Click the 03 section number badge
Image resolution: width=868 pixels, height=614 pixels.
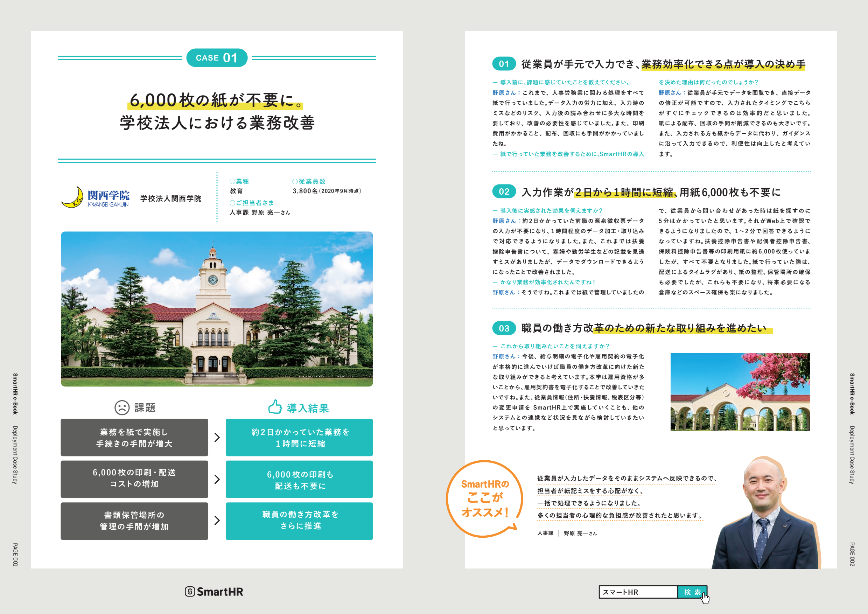(x=504, y=328)
